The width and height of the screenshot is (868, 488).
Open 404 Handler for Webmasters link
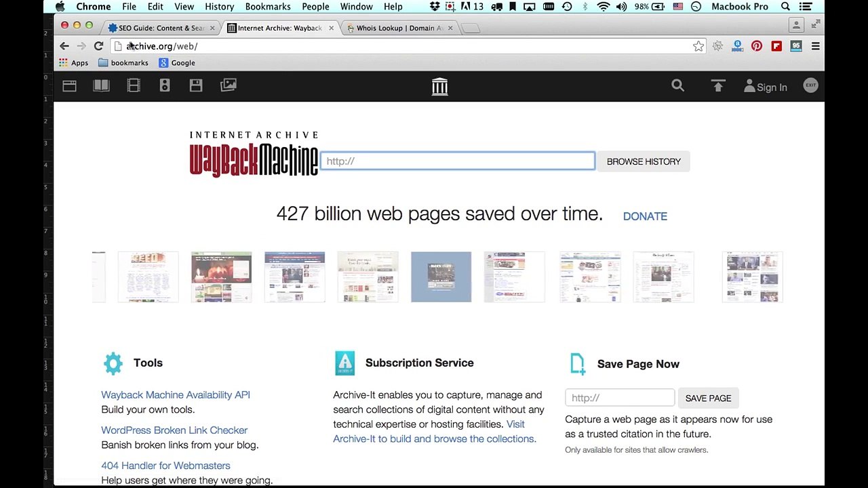tap(165, 465)
